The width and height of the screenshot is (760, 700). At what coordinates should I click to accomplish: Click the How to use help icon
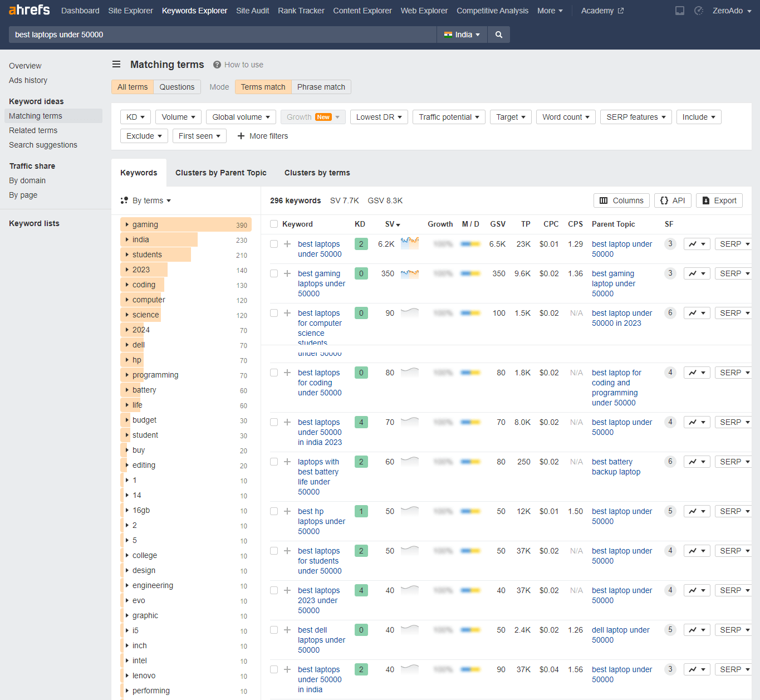pos(217,65)
